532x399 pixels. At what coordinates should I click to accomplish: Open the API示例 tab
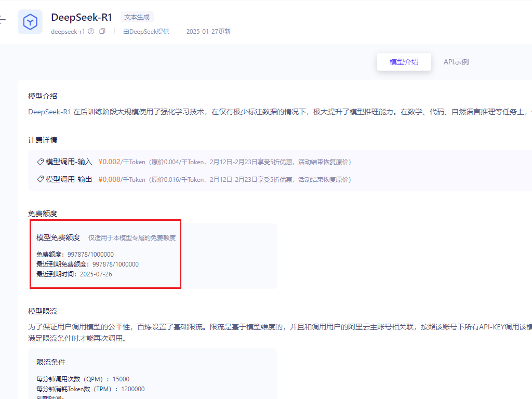click(456, 62)
